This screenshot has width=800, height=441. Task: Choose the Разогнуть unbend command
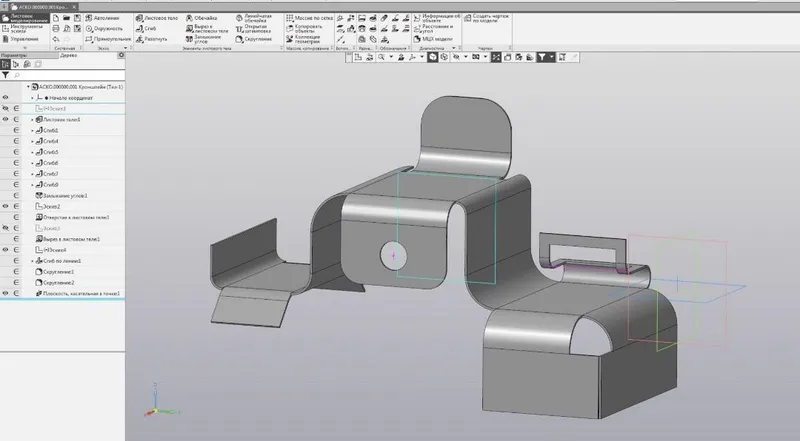coord(152,39)
